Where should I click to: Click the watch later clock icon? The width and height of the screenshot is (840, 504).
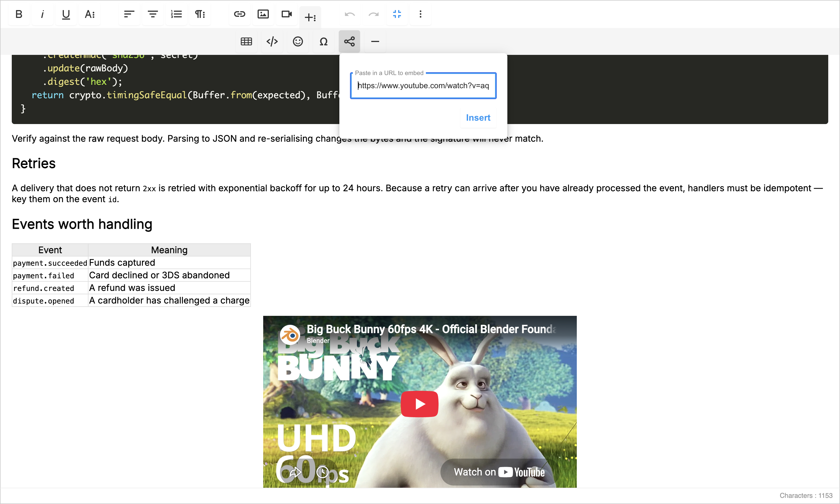[322, 472]
